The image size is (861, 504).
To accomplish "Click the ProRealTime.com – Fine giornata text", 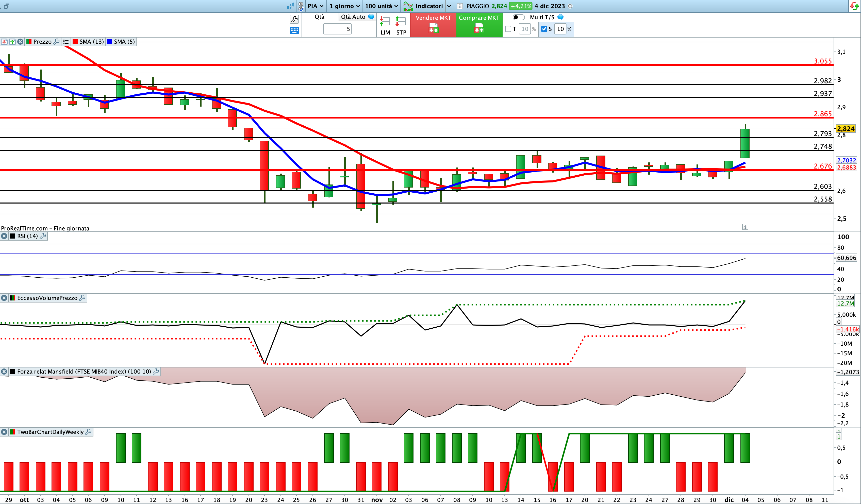I will click(45, 228).
